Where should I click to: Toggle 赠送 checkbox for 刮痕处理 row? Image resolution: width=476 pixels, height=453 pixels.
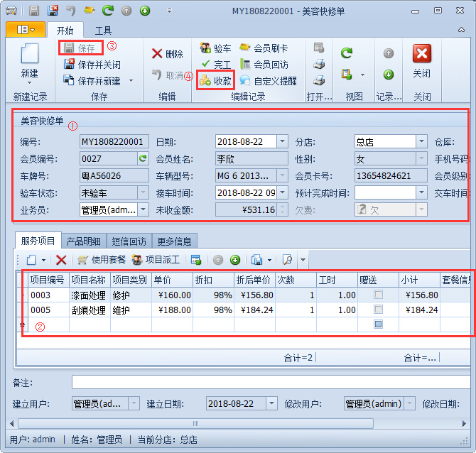click(378, 310)
